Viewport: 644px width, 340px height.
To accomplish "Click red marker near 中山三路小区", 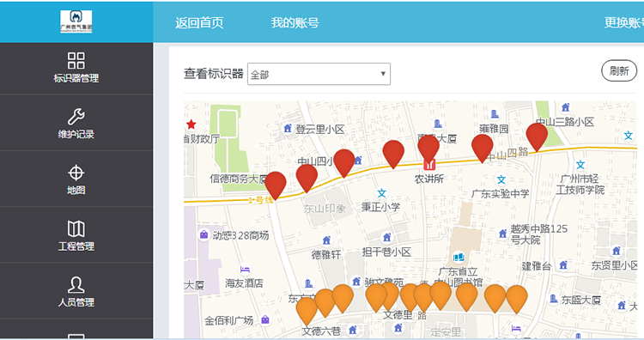I will coord(537,137).
